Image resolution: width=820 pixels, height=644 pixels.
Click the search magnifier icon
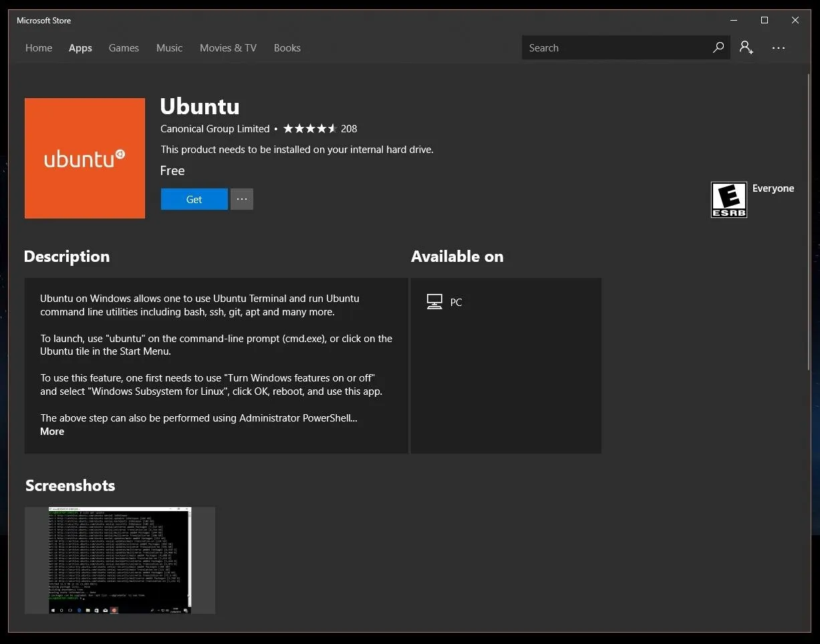[718, 47]
